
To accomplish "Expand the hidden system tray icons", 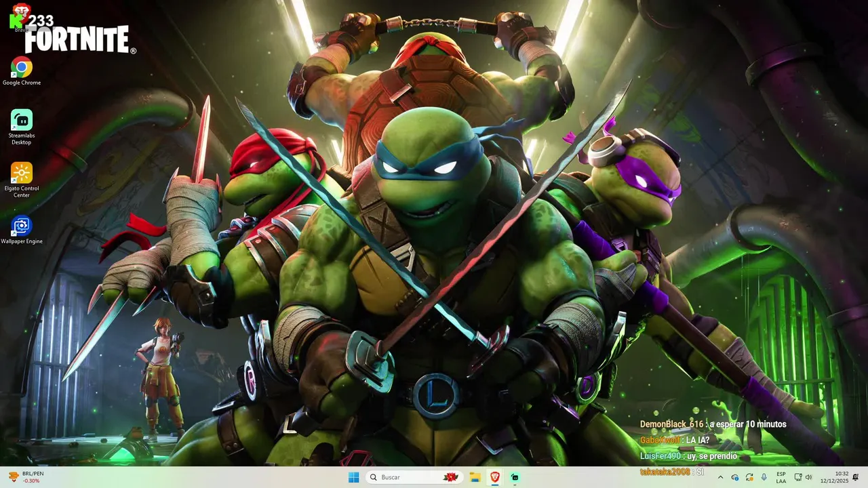I will coord(720,477).
